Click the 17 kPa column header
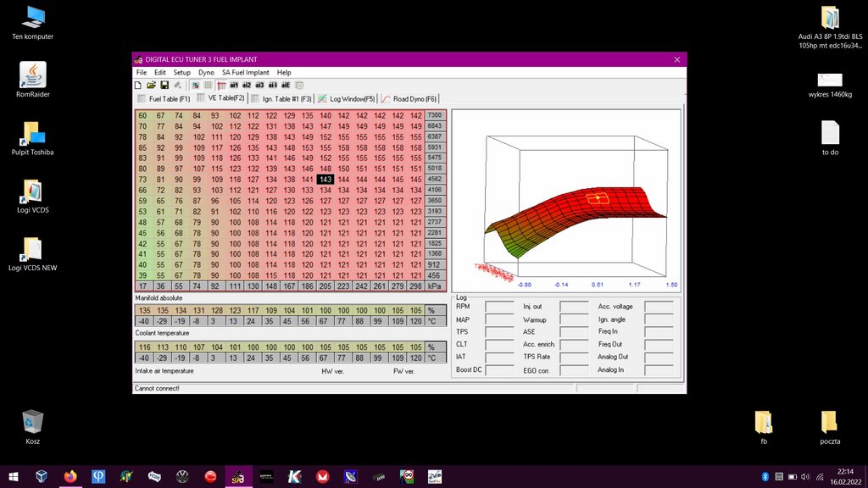The image size is (868, 488). click(142, 286)
